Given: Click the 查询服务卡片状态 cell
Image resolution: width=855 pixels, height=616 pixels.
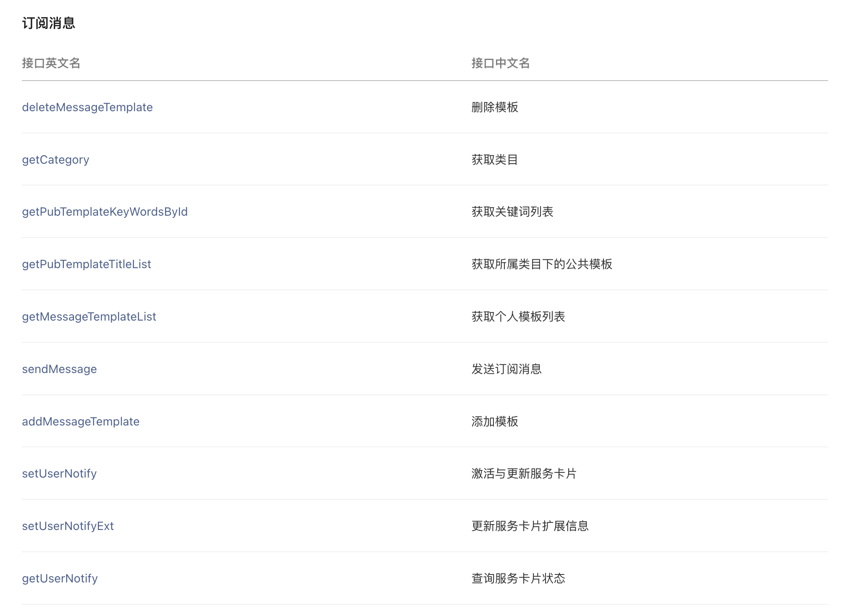Looking at the screenshot, I should [518, 579].
